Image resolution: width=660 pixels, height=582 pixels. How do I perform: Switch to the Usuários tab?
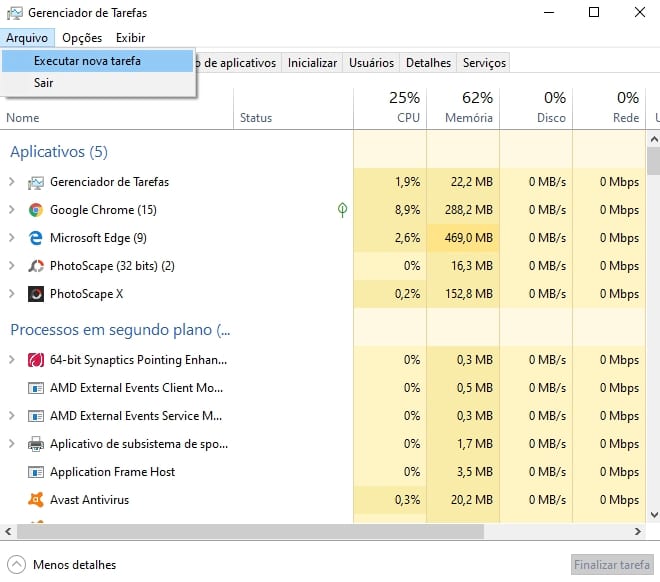point(371,63)
